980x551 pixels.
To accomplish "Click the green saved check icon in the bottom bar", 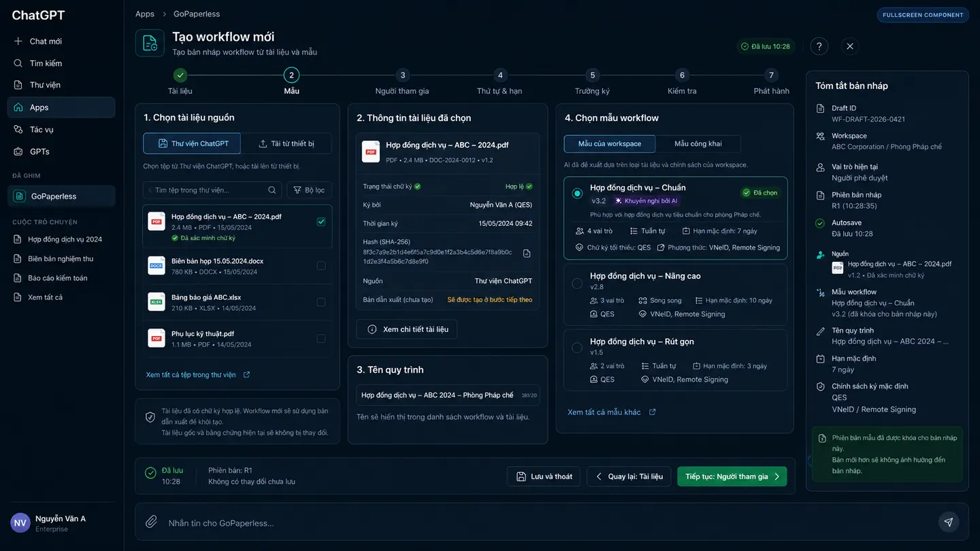I will tap(150, 473).
